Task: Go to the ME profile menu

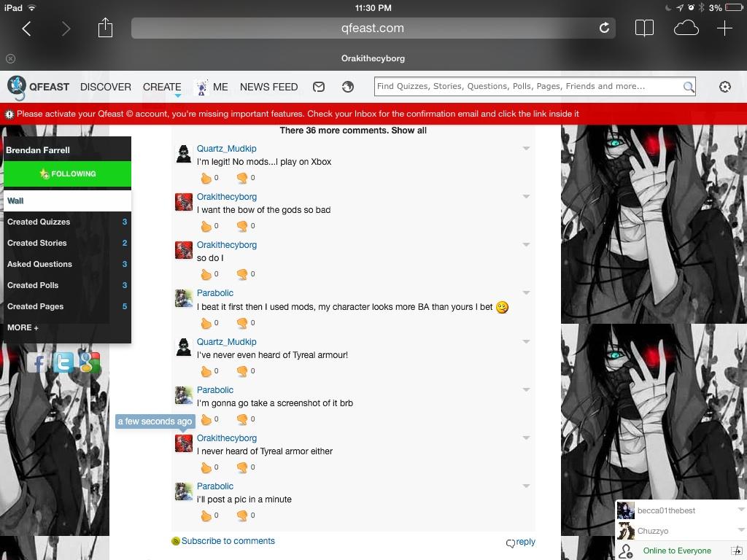Action: pyautogui.click(x=212, y=87)
